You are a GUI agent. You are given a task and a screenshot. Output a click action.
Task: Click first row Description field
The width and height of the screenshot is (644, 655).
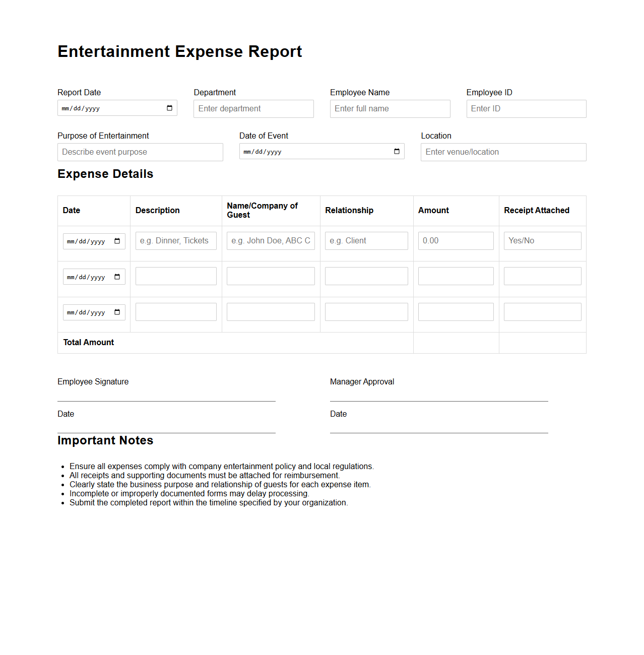click(176, 241)
